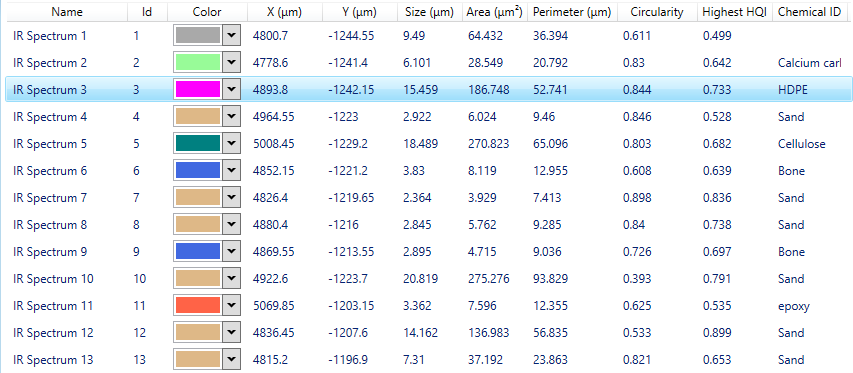Click HQI value 0.836
The height and width of the screenshot is (373, 853).
pyautogui.click(x=717, y=198)
